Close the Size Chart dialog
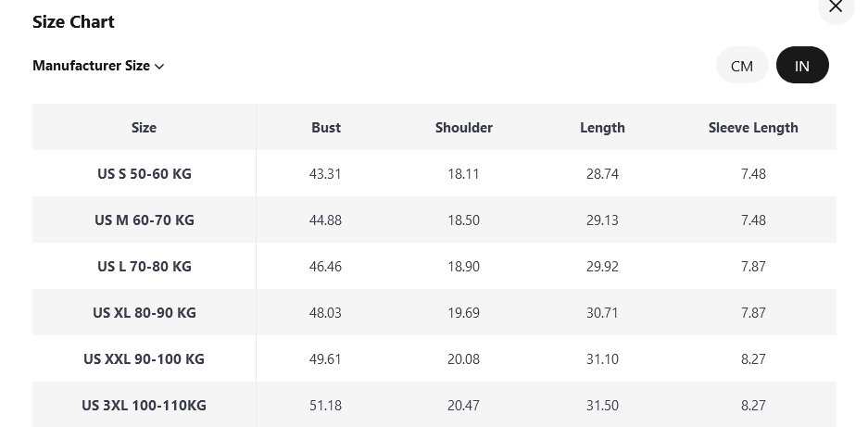 click(836, 7)
